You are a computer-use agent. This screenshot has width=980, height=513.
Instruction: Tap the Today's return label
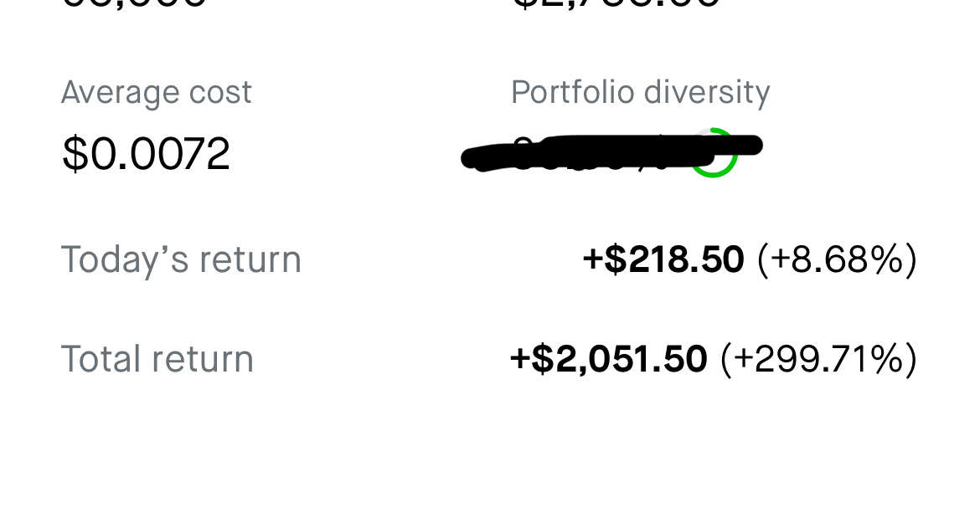point(181,259)
